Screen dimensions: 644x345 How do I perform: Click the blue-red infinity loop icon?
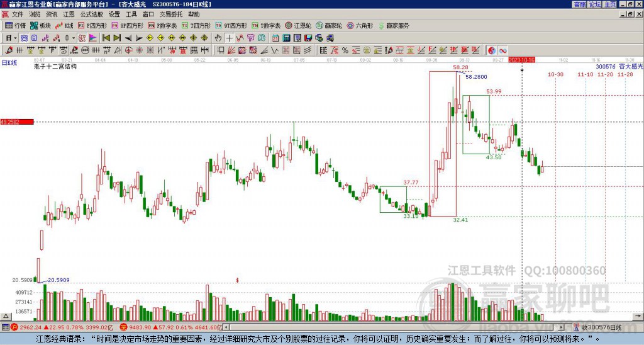[502, 50]
